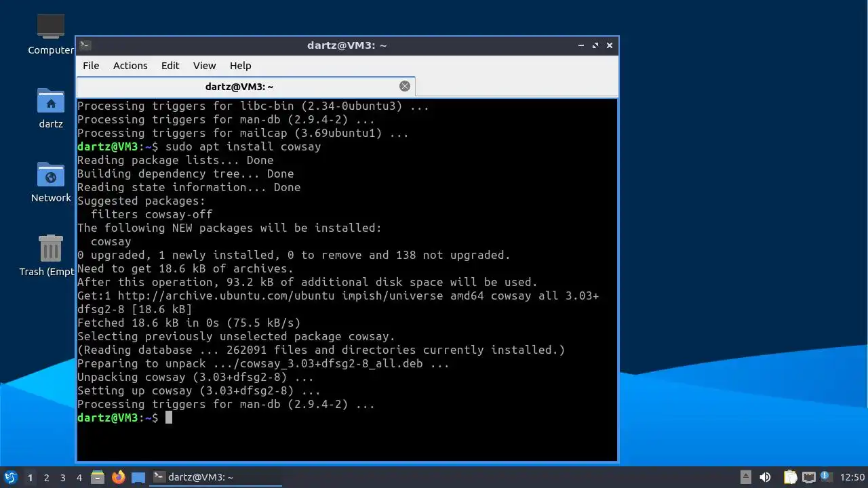Image resolution: width=868 pixels, height=488 pixels.
Task: Switch to workspace 4
Action: (79, 478)
